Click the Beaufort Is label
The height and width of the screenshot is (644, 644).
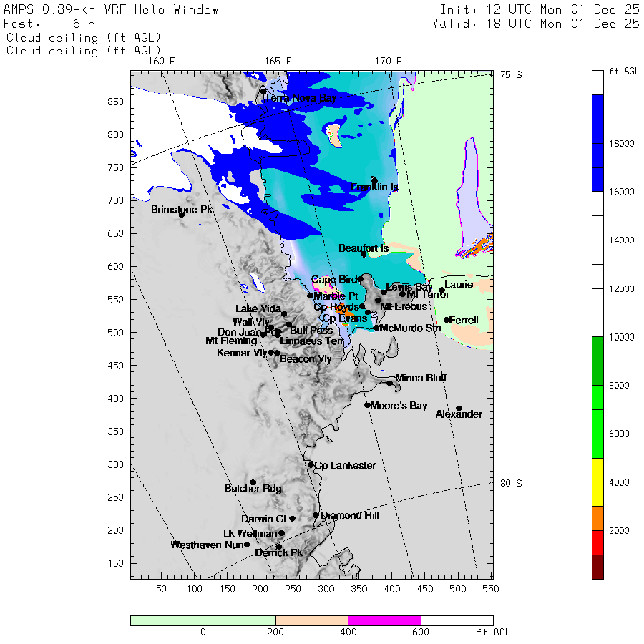click(364, 248)
